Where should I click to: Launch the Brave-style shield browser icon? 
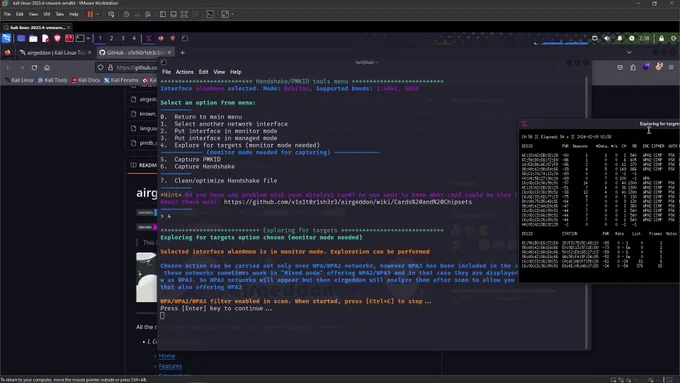pos(57,38)
